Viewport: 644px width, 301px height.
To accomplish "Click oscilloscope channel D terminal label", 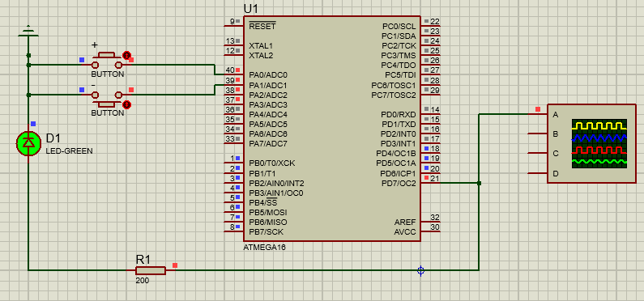I will point(556,173).
